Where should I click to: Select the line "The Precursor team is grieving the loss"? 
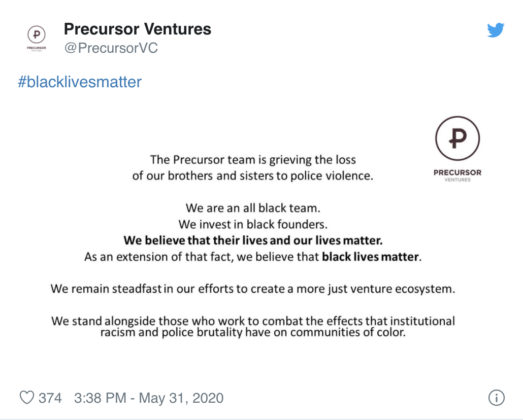(253, 160)
